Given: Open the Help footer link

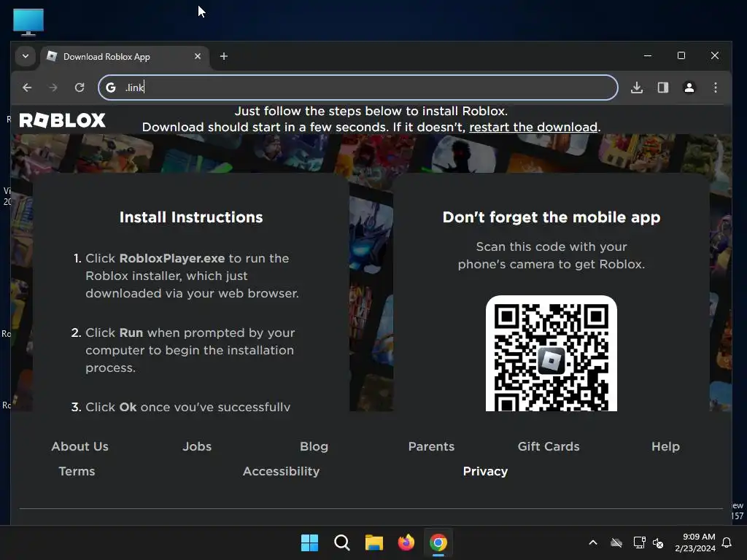Looking at the screenshot, I should point(665,447).
